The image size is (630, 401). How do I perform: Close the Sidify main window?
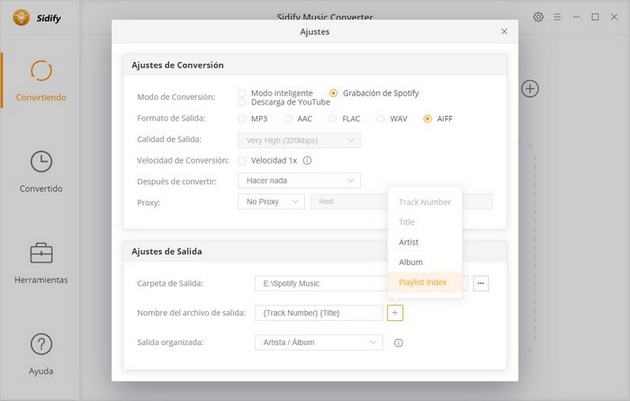pos(614,17)
